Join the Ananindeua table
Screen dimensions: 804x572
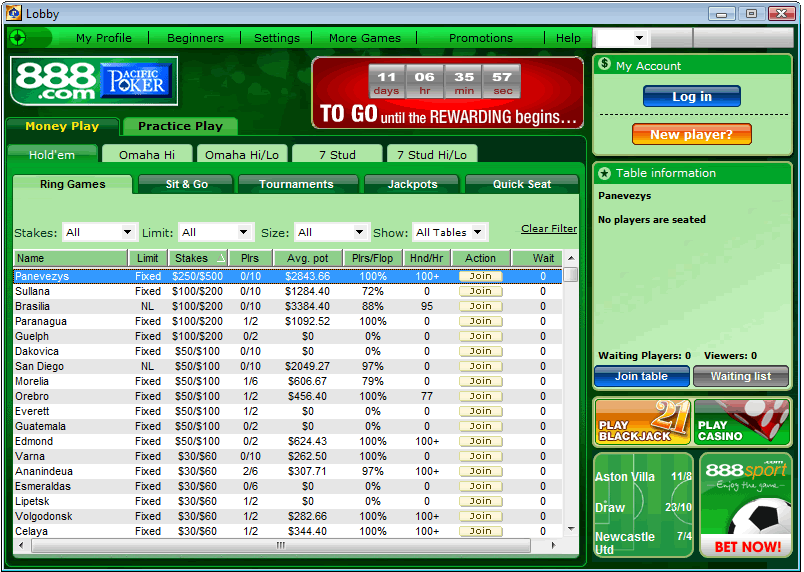(480, 471)
